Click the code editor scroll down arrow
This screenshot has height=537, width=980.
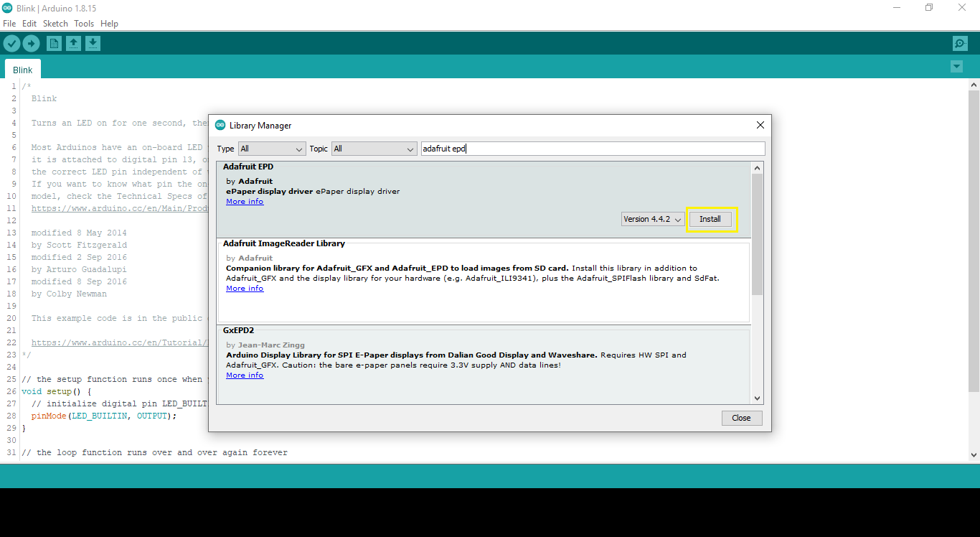coord(974,454)
